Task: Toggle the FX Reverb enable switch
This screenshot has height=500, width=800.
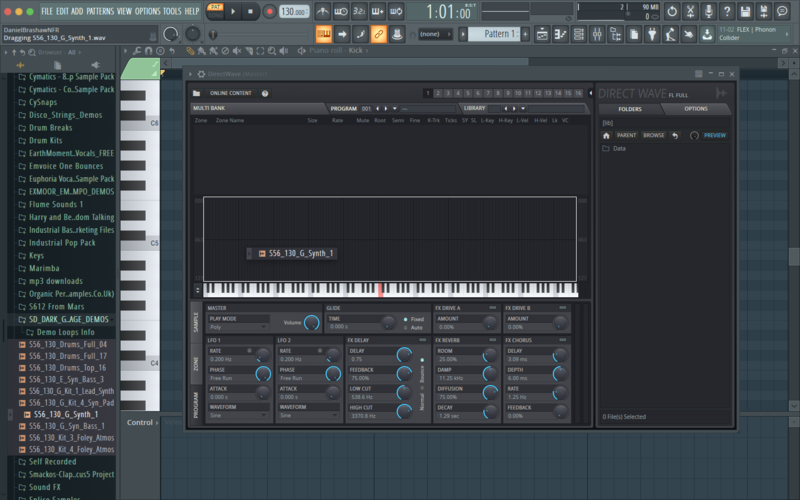Action: tap(492, 340)
